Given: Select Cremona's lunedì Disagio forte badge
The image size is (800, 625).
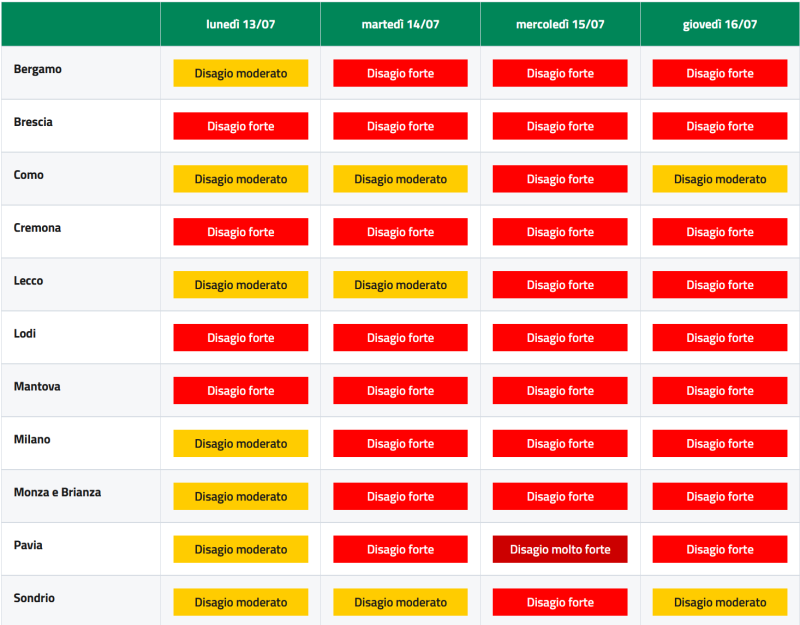Looking at the screenshot, I should pyautogui.click(x=241, y=232).
